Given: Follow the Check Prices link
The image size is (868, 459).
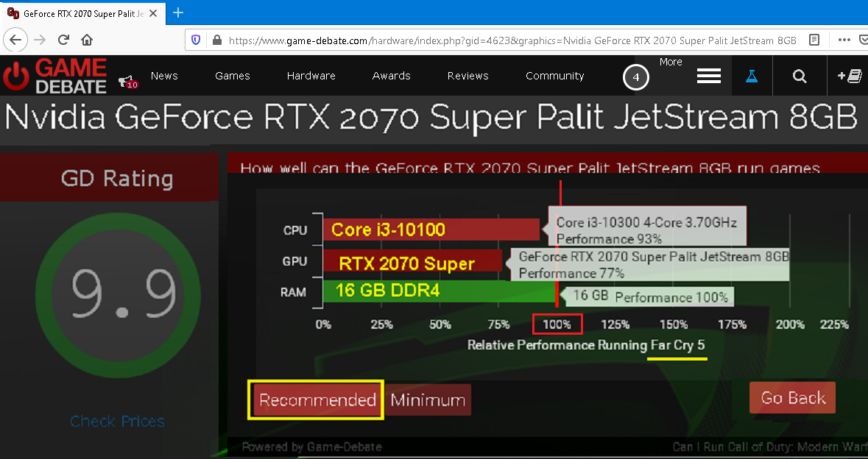Looking at the screenshot, I should coord(117,421).
